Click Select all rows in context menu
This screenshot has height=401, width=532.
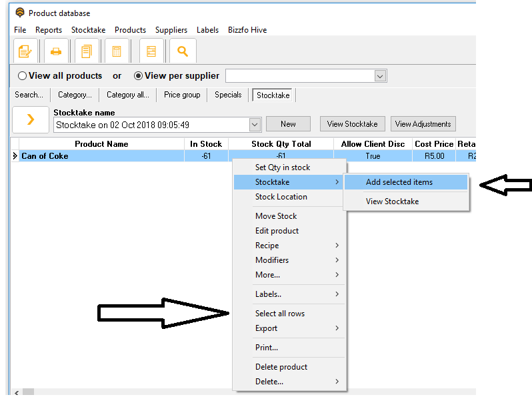pos(280,314)
